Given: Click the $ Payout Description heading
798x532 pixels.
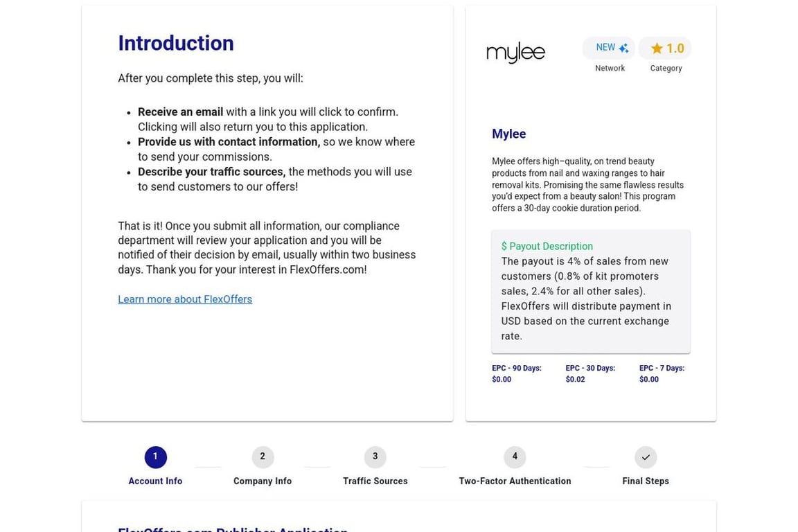Looking at the screenshot, I should (x=547, y=247).
